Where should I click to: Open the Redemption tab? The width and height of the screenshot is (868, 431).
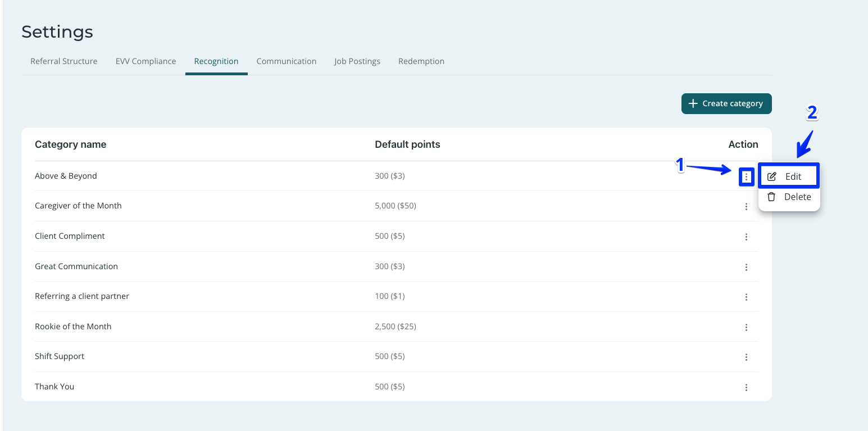tap(421, 61)
